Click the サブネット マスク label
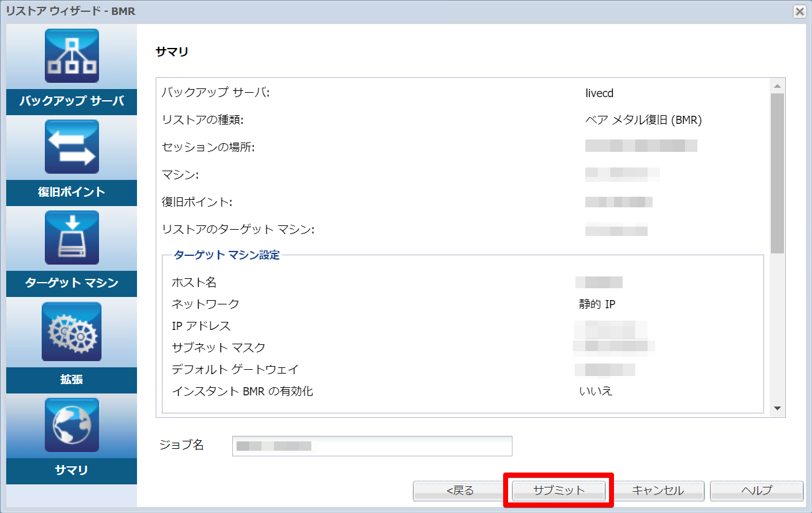Image resolution: width=812 pixels, height=513 pixels. click(219, 348)
